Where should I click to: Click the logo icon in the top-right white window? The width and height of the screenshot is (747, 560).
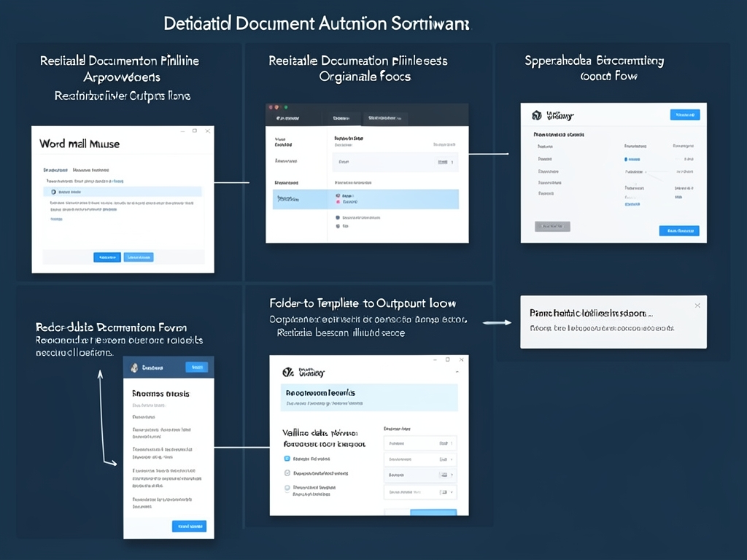(537, 115)
